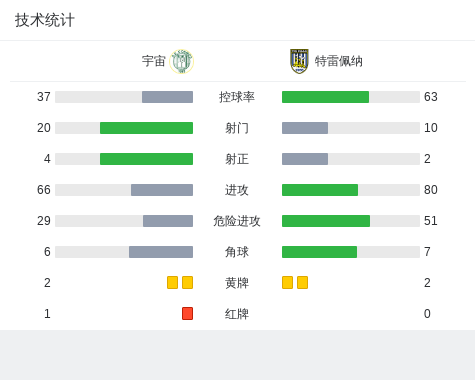Click the 危险进攻 stat label
The height and width of the screenshot is (380, 475).
[237, 221]
